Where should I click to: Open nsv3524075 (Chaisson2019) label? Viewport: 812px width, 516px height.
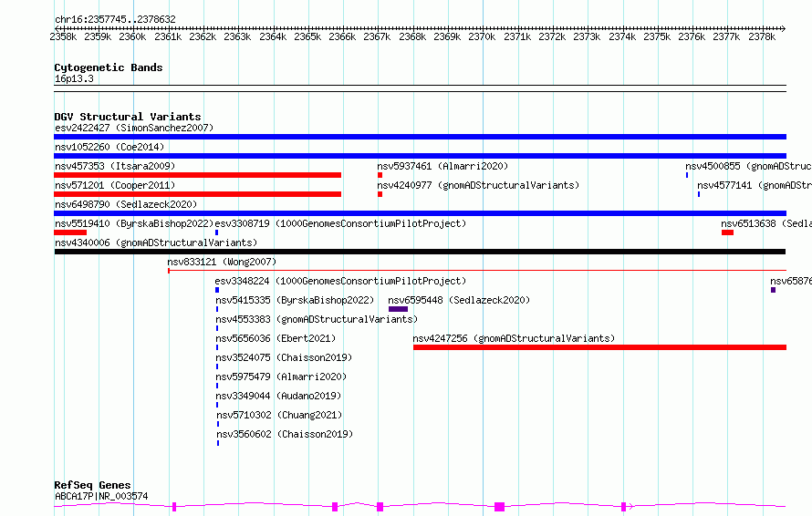[284, 357]
